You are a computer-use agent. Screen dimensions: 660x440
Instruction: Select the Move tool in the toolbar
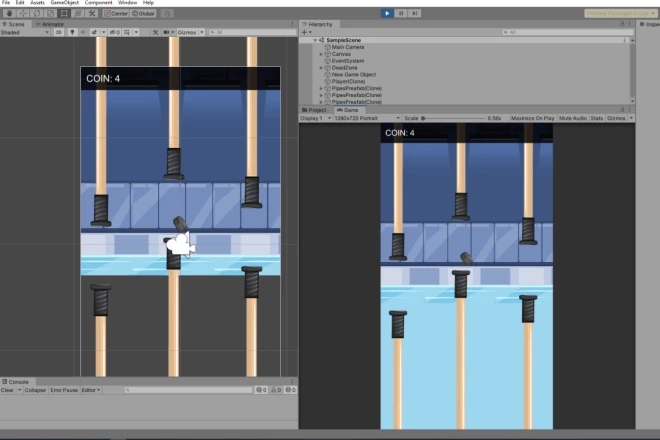click(x=22, y=13)
